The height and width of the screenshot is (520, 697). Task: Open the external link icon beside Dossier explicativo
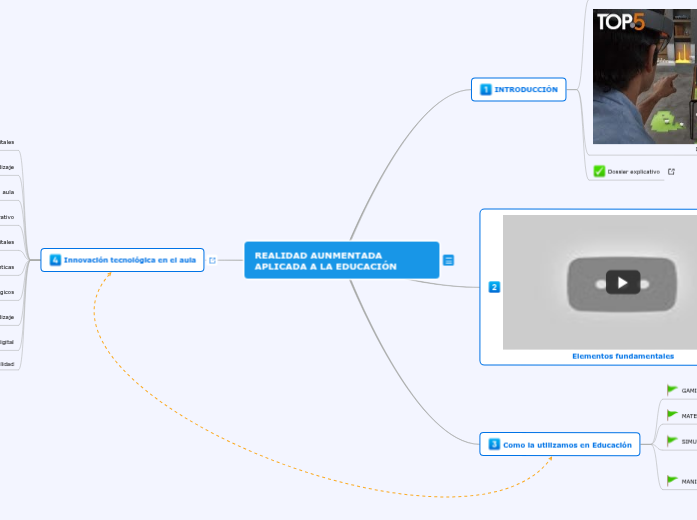pos(671,171)
